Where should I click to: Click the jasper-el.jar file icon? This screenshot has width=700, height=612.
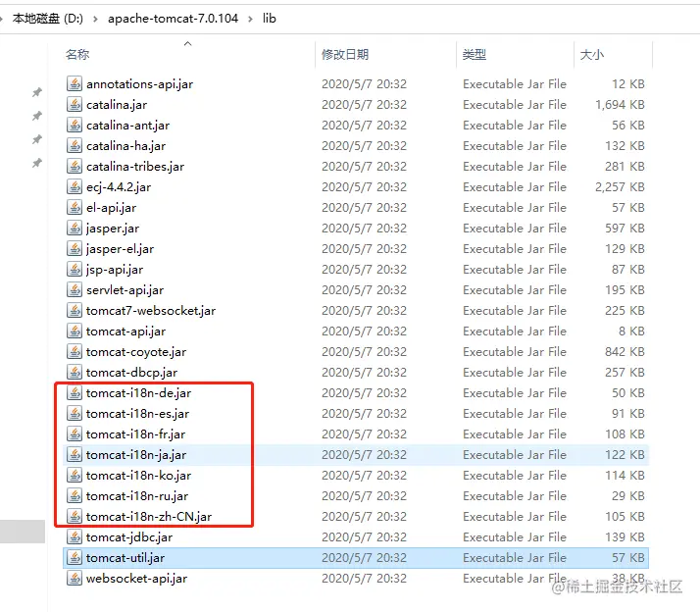pos(75,249)
